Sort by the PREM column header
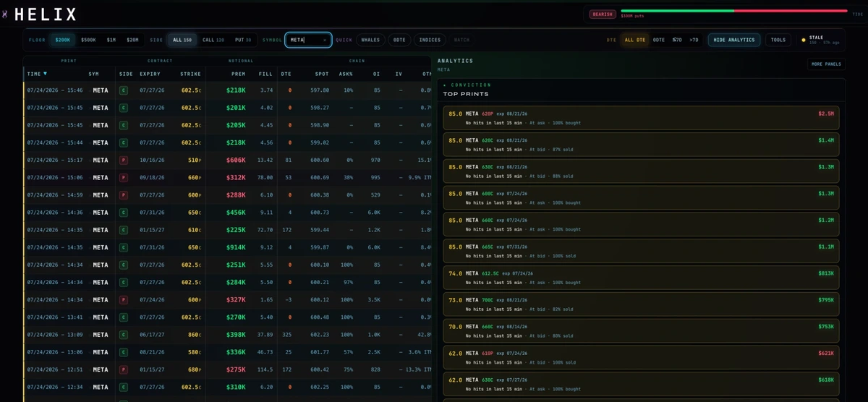 pos(239,74)
